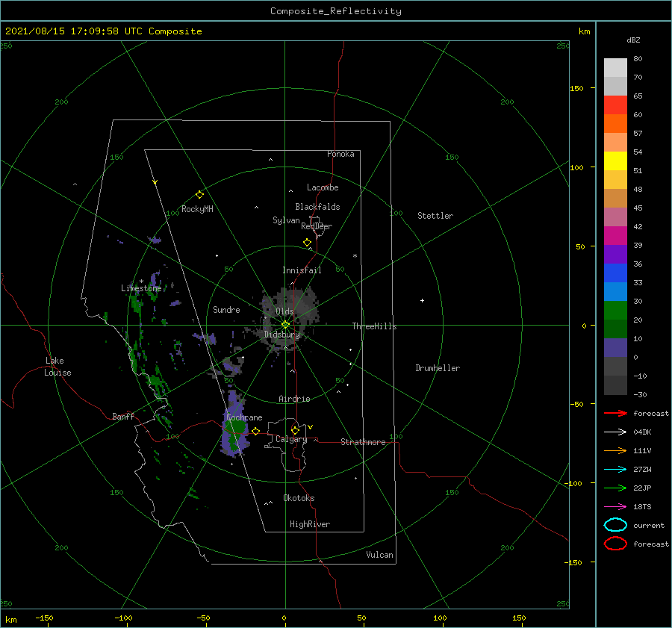This screenshot has width=672, height=628.
Task: Click the Innisfail town label
Action: [x=302, y=270]
